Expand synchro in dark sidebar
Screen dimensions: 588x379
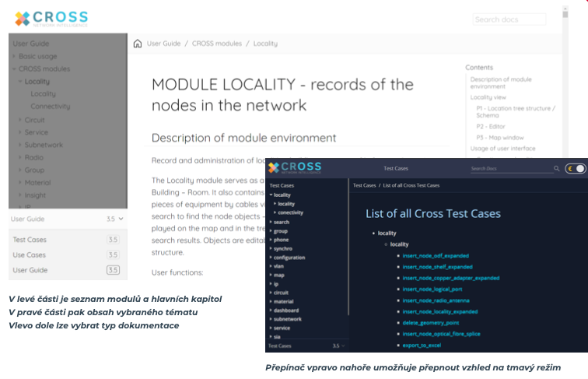tap(271, 249)
